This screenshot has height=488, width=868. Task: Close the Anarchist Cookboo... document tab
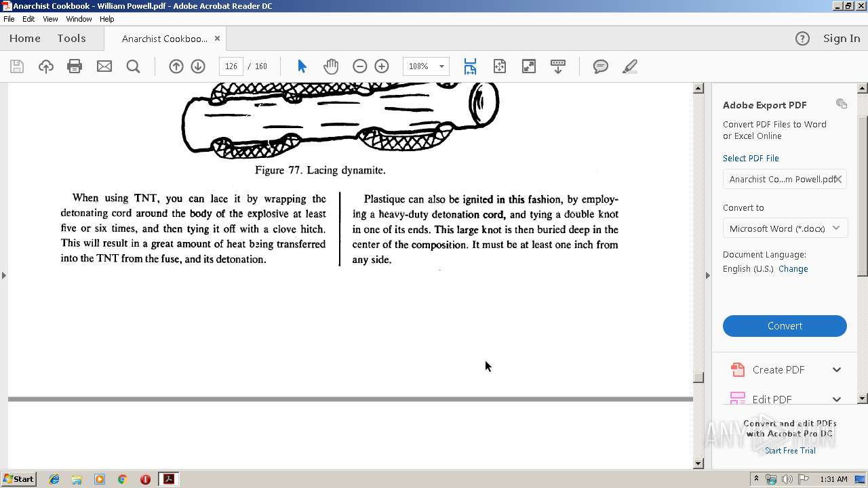pos(217,39)
